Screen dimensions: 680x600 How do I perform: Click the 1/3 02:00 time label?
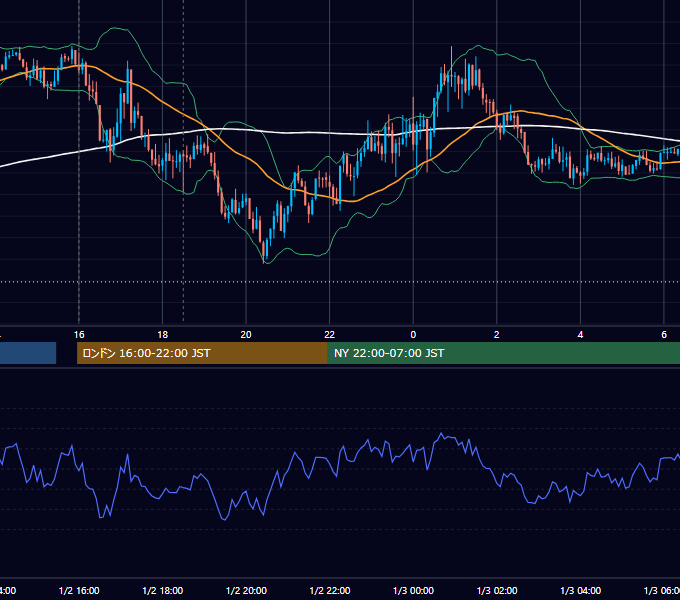[x=497, y=590]
